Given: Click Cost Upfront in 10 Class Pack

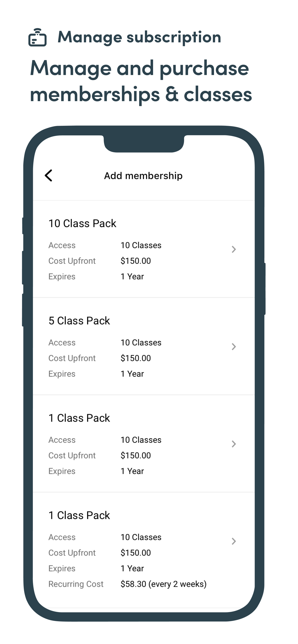Looking at the screenshot, I should coord(72,261).
